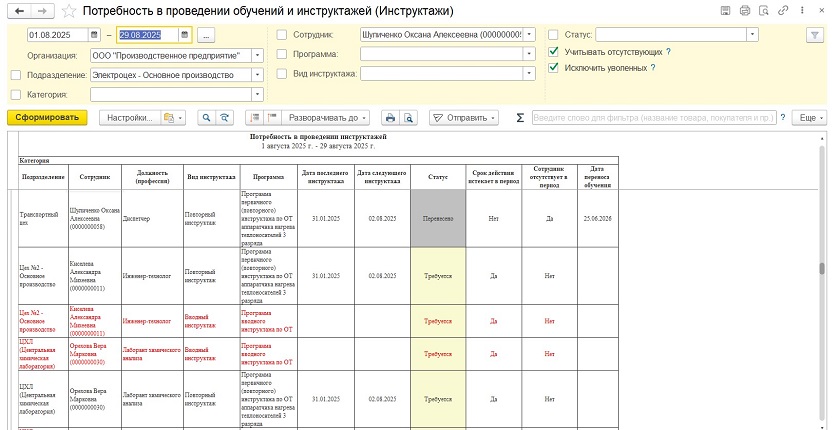This screenshot has height=430, width=839.
Task: Expand all report groups icon
Action: [272, 118]
